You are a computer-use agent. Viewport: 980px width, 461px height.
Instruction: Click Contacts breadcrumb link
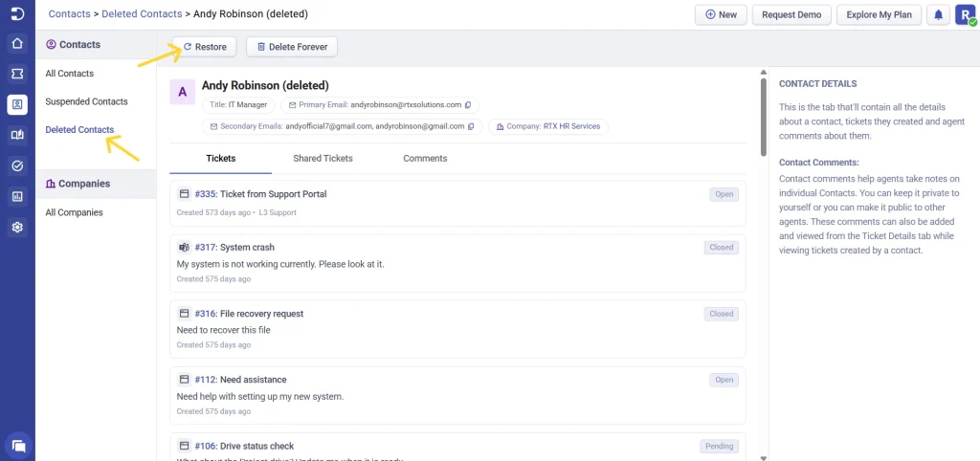coord(69,13)
